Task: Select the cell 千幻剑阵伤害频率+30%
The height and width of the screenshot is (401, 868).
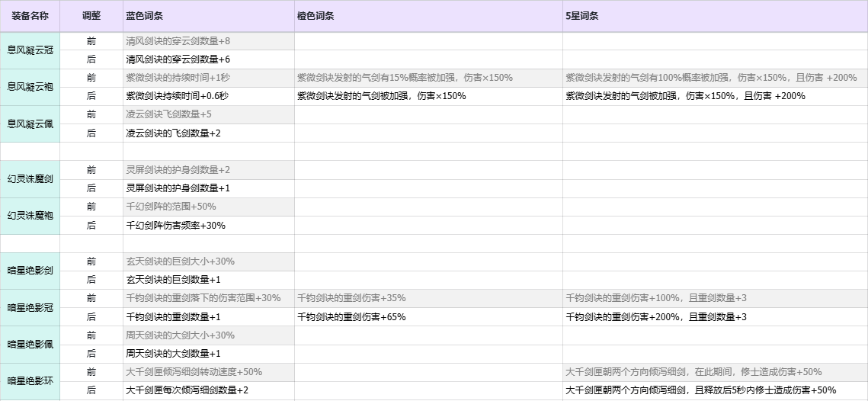Action: click(208, 226)
